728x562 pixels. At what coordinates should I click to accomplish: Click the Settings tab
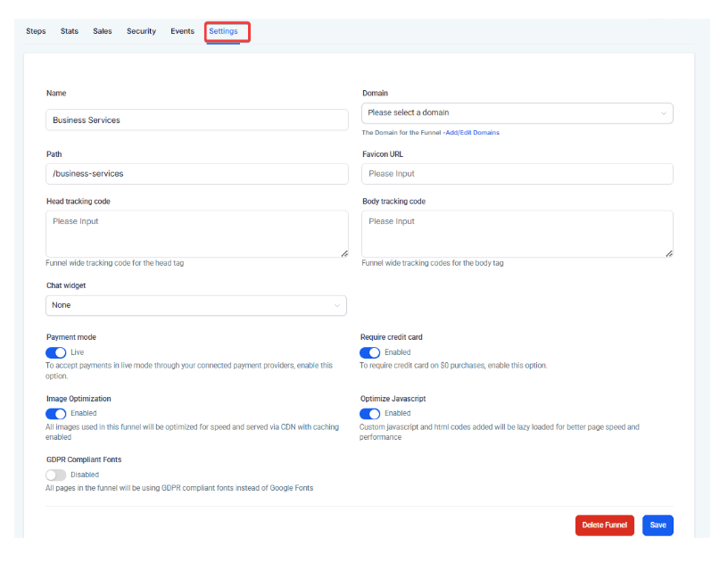223,31
